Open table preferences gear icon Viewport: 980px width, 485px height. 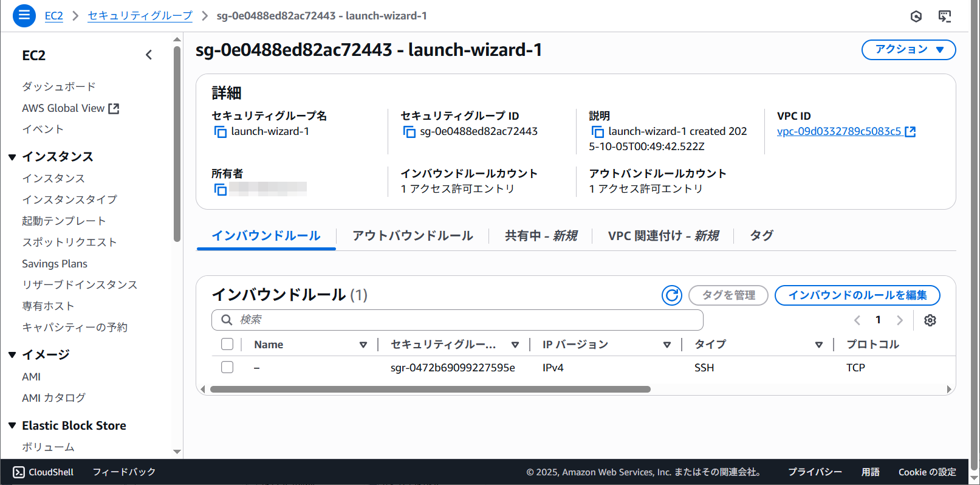[x=930, y=320]
